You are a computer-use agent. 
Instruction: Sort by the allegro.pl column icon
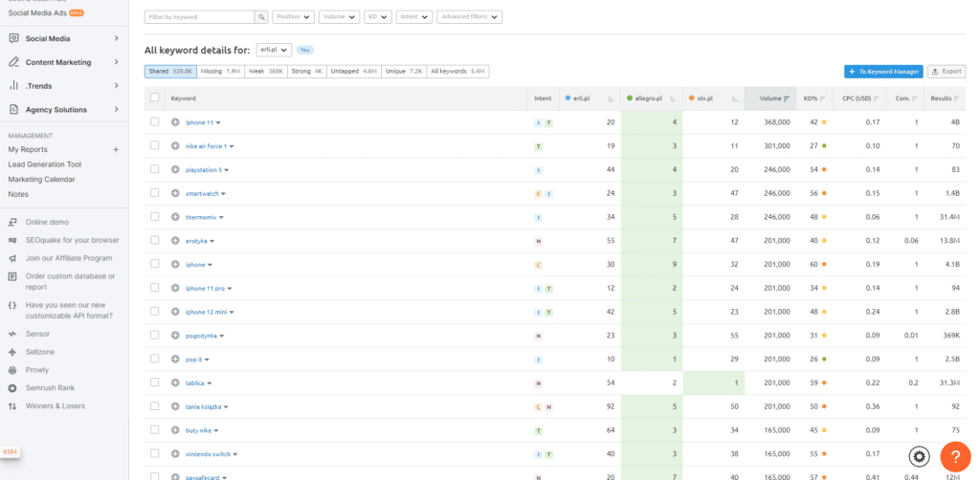tap(673, 98)
